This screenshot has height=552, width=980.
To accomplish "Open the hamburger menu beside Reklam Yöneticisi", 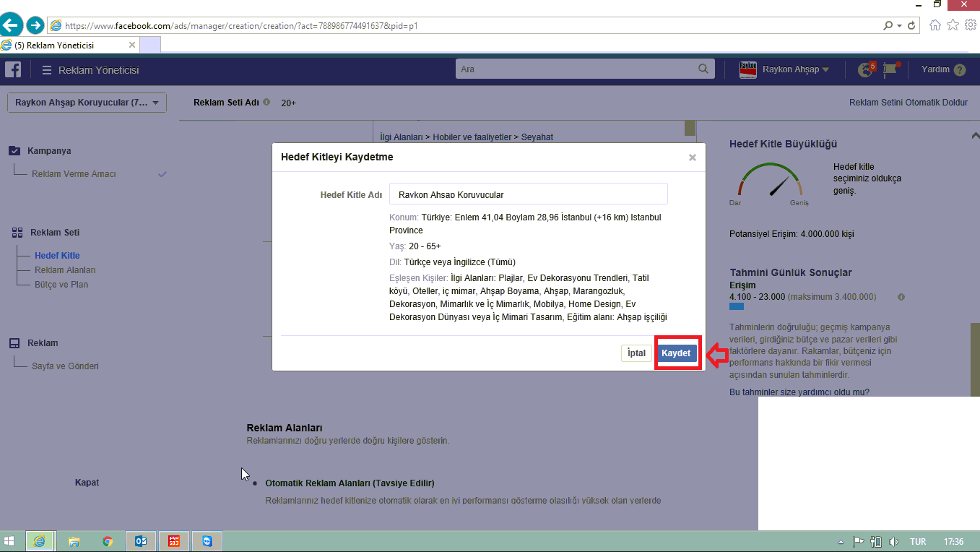I will [47, 70].
